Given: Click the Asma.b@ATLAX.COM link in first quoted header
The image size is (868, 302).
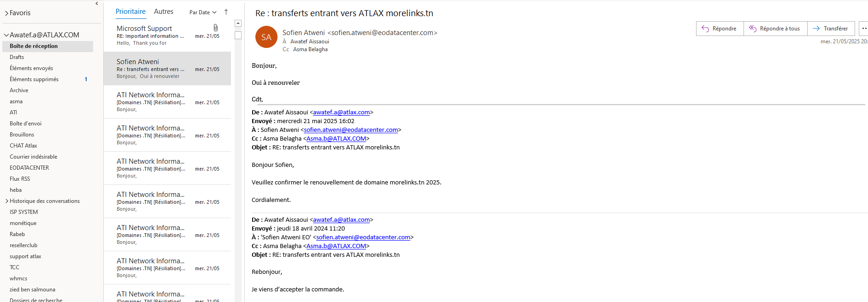Looking at the screenshot, I should (x=336, y=139).
